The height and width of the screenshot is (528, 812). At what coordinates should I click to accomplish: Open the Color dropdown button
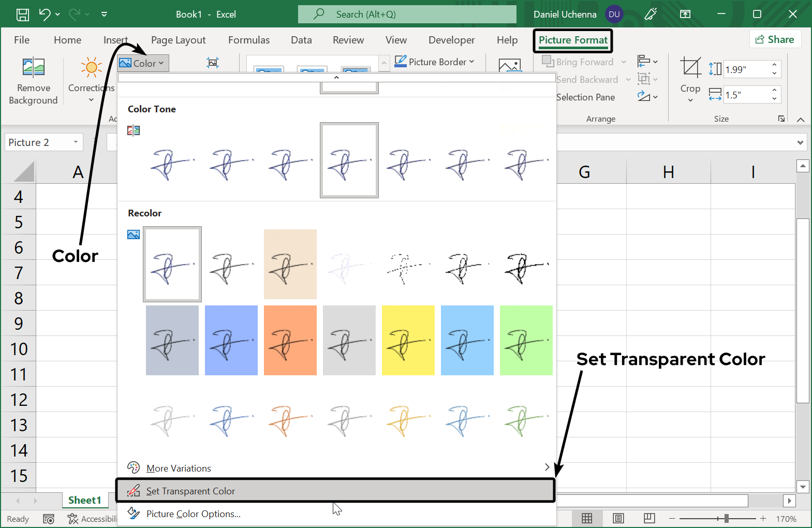(143, 63)
